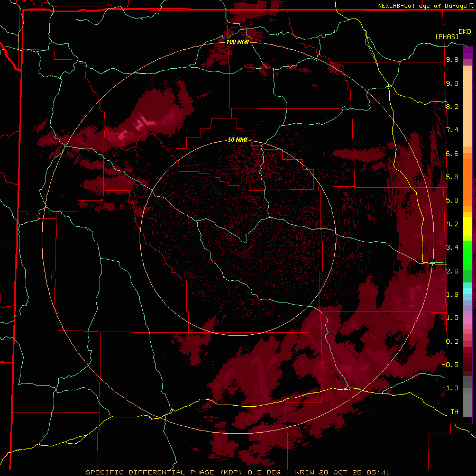The image size is (476, 476).
Task: Click the 2.6 value on the scale
Action: click(x=452, y=271)
